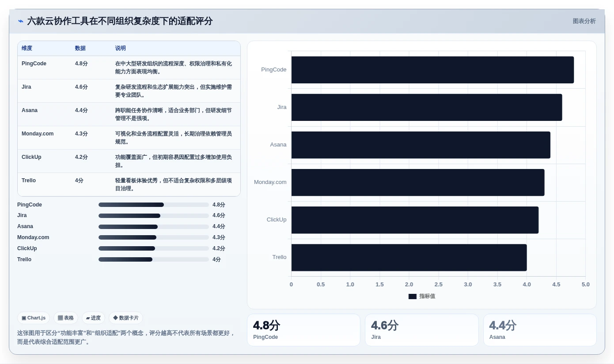Open the 4.4分 Asana stat card
This screenshot has height=364, width=614.
click(540, 330)
